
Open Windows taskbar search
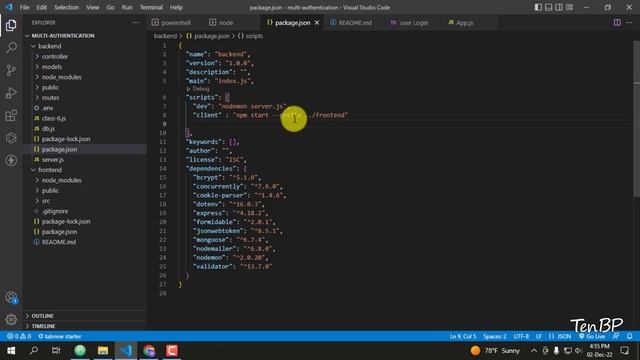[34, 351]
